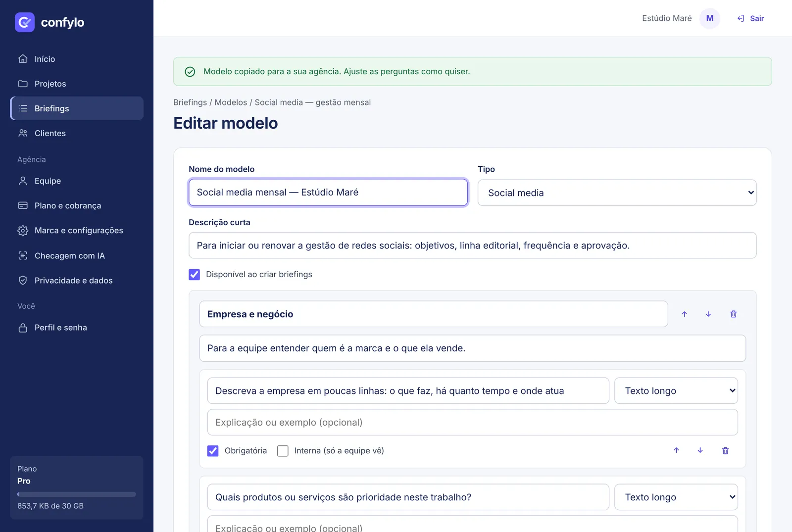The height and width of the screenshot is (532, 792).
Task: Click the Editar modelo heading
Action: point(226,123)
